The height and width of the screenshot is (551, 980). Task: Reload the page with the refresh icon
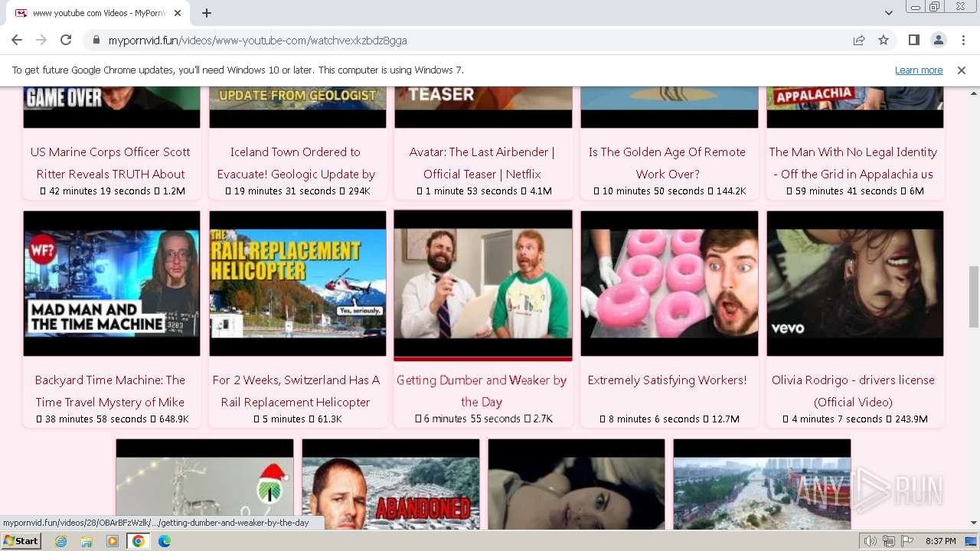click(66, 40)
